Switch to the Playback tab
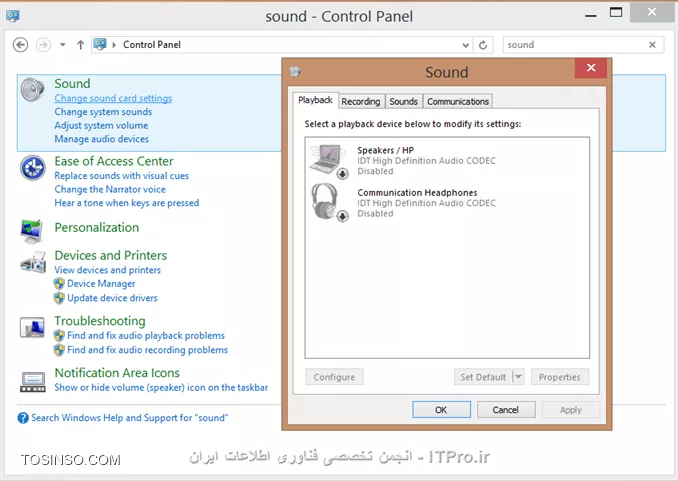The image size is (678, 481). point(315,100)
